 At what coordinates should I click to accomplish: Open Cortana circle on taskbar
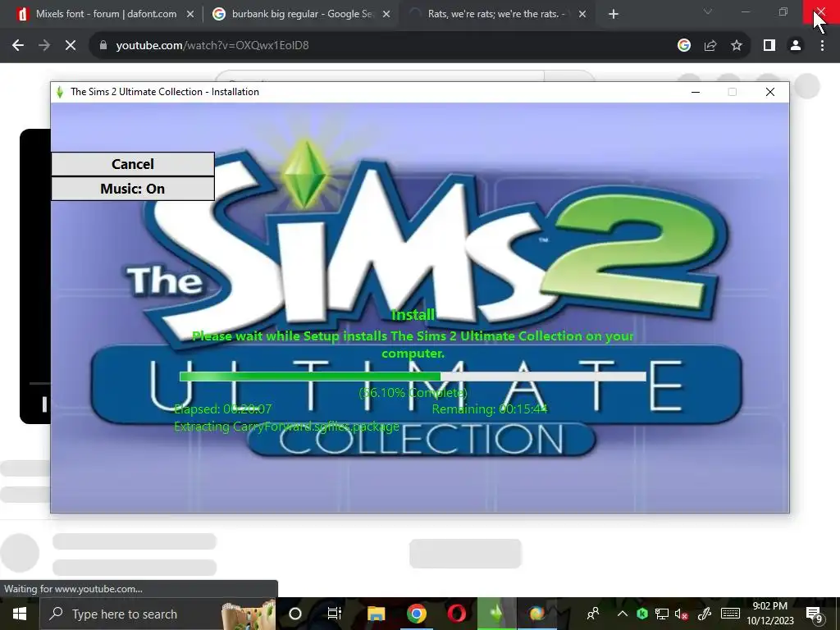(x=295, y=614)
